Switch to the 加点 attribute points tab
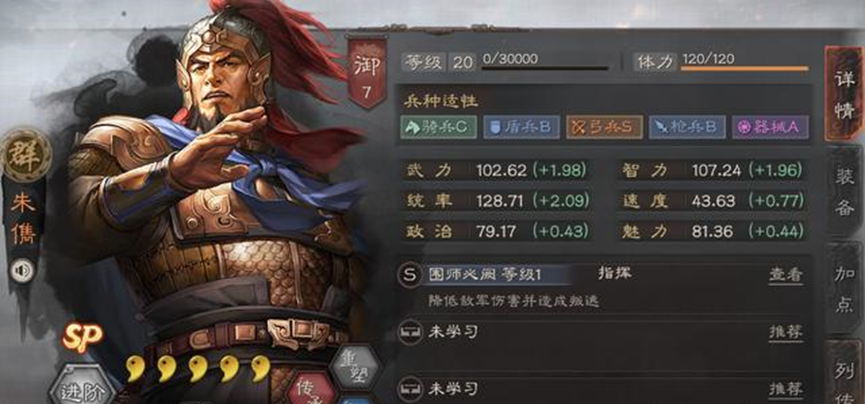Viewport: 865px width, 404px height. tap(845, 287)
